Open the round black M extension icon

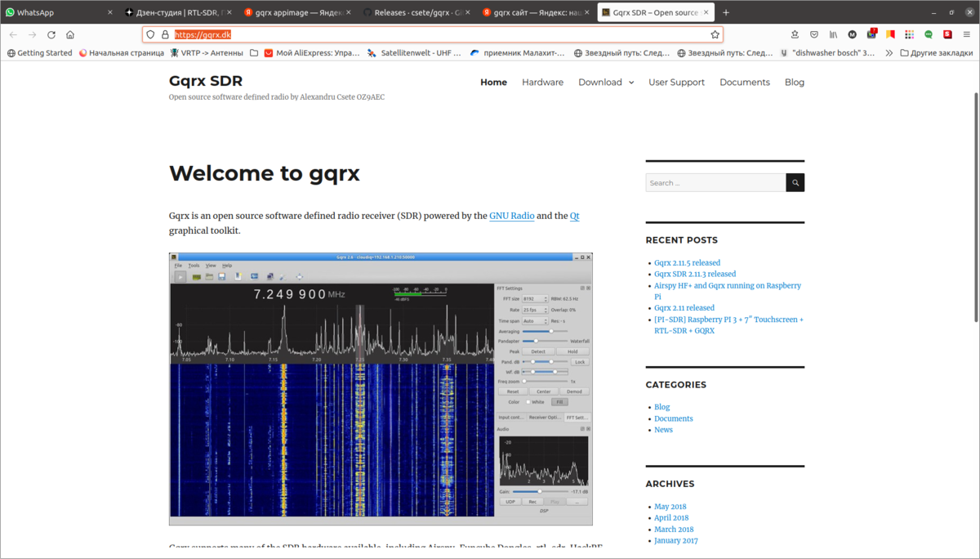tap(853, 34)
